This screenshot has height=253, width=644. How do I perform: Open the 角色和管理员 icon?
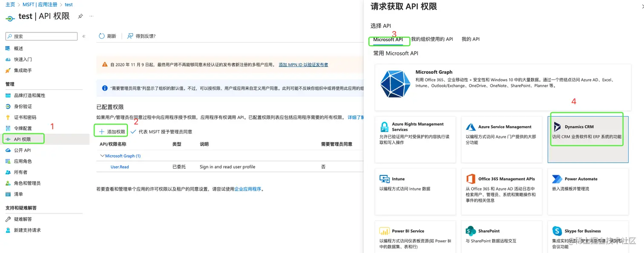(x=8, y=183)
